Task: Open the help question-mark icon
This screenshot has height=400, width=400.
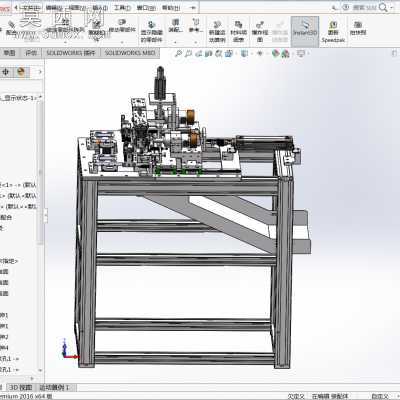Action: click(x=346, y=7)
